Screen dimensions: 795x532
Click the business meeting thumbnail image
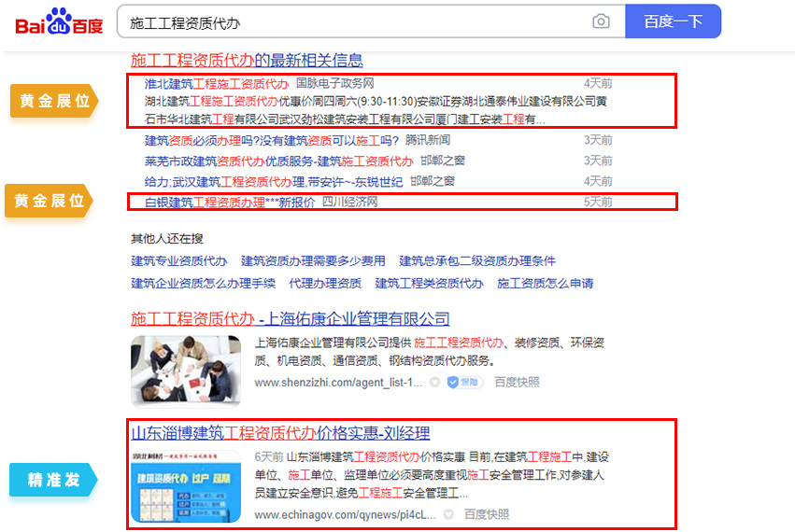pyautogui.click(x=186, y=371)
